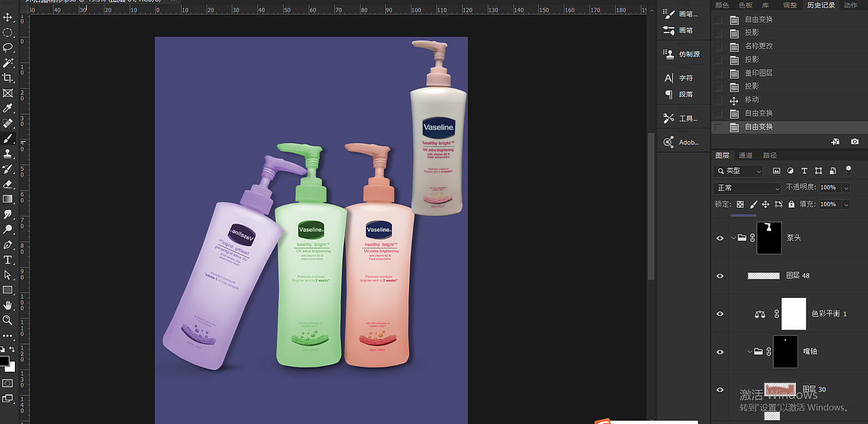Create new document from current state
Viewport: 868px width, 424px height.
[835, 141]
